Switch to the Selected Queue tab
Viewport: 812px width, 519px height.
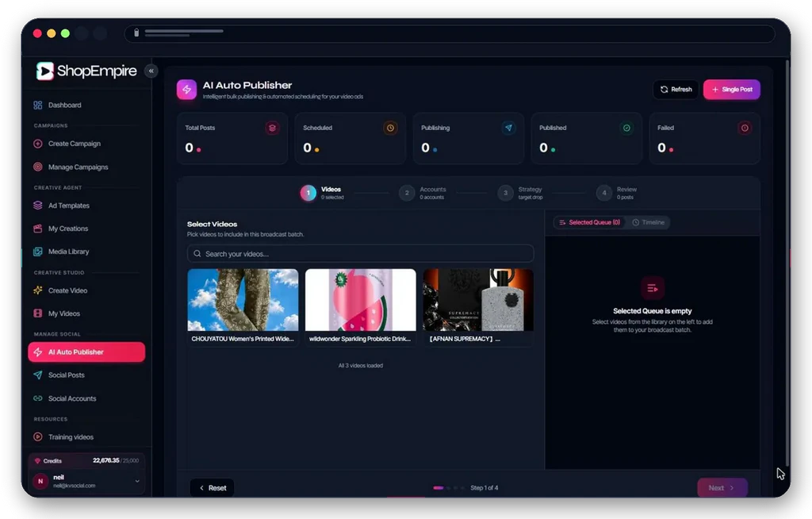[589, 222]
